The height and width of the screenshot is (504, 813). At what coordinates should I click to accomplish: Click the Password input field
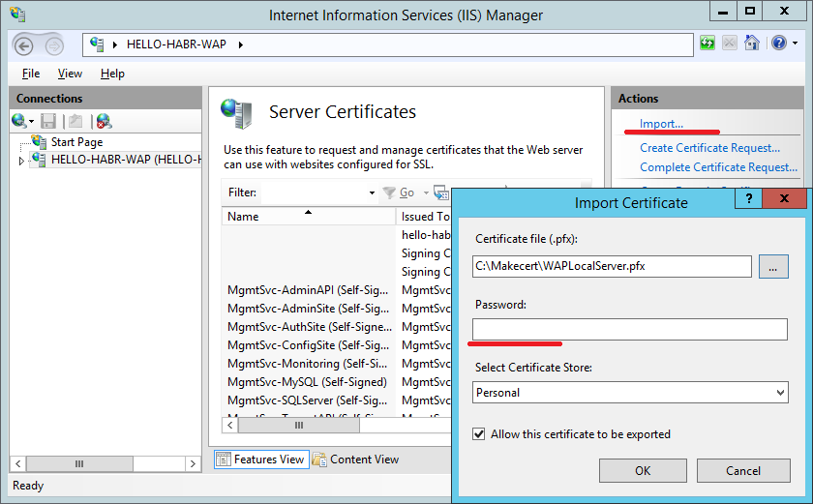(629, 330)
